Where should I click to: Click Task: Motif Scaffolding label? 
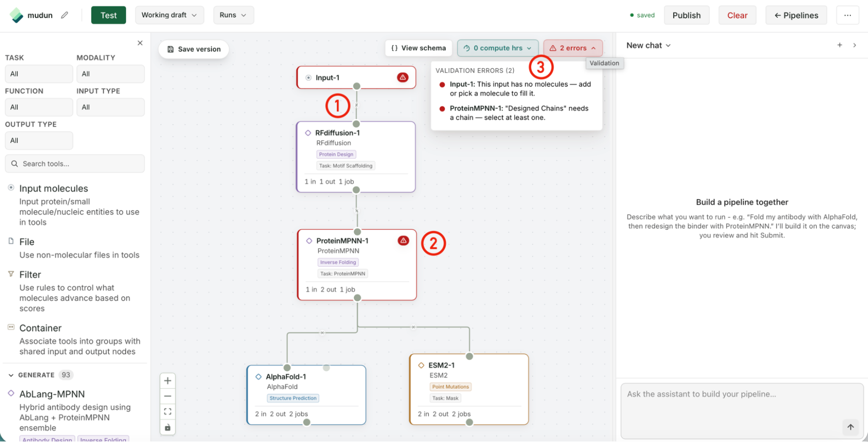click(x=346, y=166)
